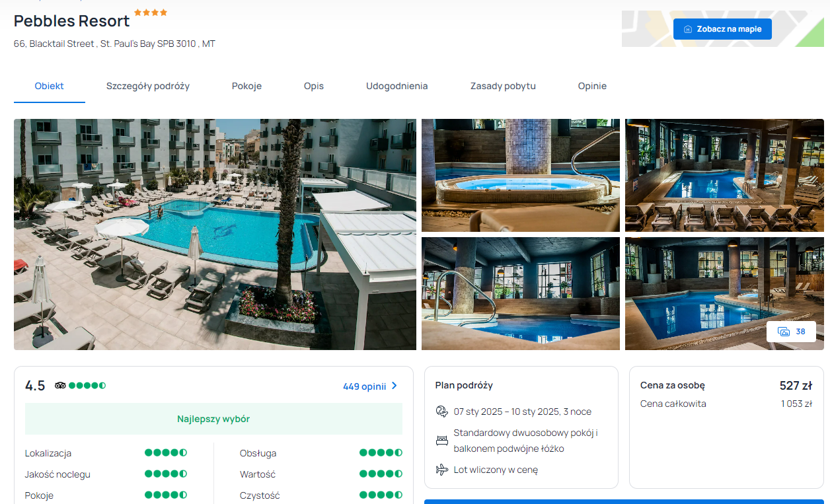View the indoor jacuzzi photo
830x504 pixels.
(521, 175)
